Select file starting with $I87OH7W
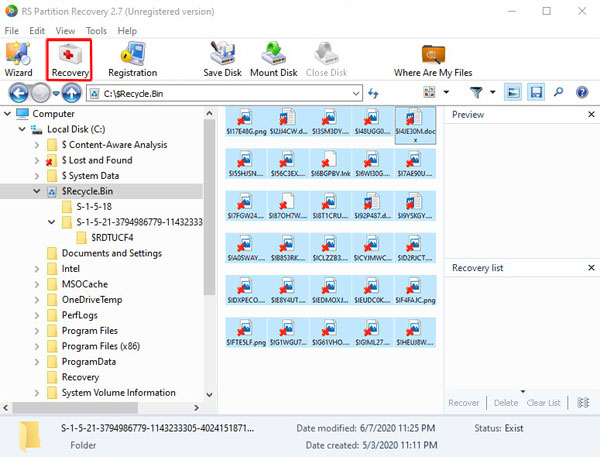Image resolution: width=600 pixels, height=457 pixels. coord(288,206)
